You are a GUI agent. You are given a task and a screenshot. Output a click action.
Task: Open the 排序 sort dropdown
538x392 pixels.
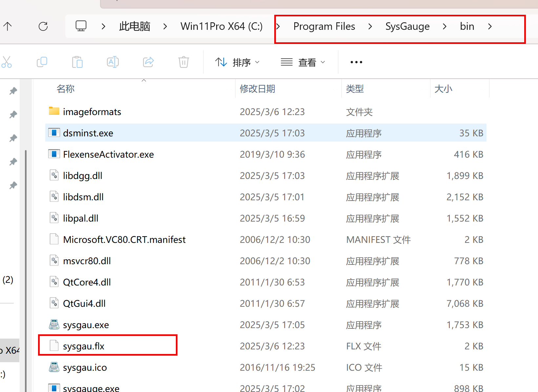pyautogui.click(x=238, y=62)
